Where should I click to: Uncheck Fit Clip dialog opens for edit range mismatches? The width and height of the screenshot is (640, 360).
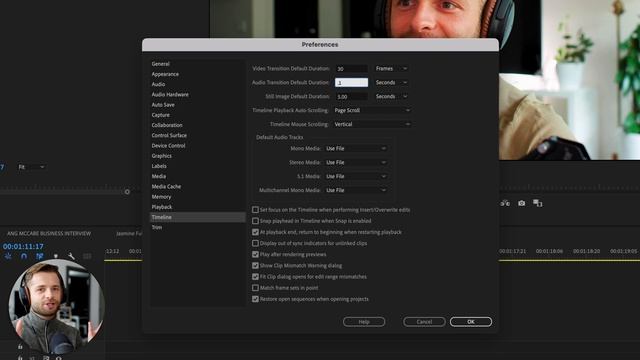(x=256, y=277)
